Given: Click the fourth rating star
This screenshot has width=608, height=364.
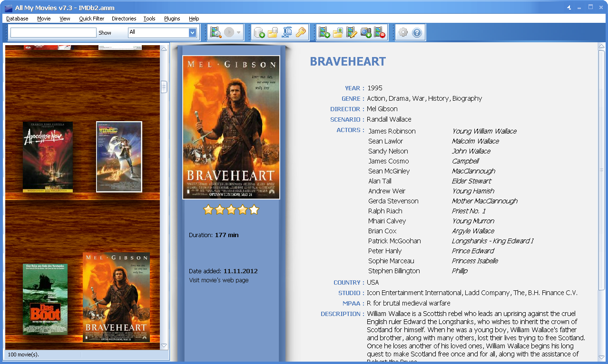Looking at the screenshot, I should [243, 210].
